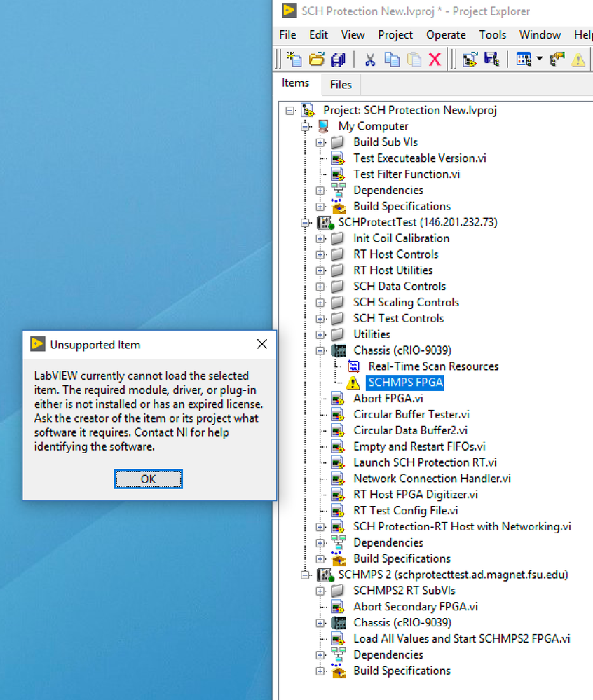Collapse the Chassis (cRIO-9039) under SCHProtectTest

coord(320,350)
